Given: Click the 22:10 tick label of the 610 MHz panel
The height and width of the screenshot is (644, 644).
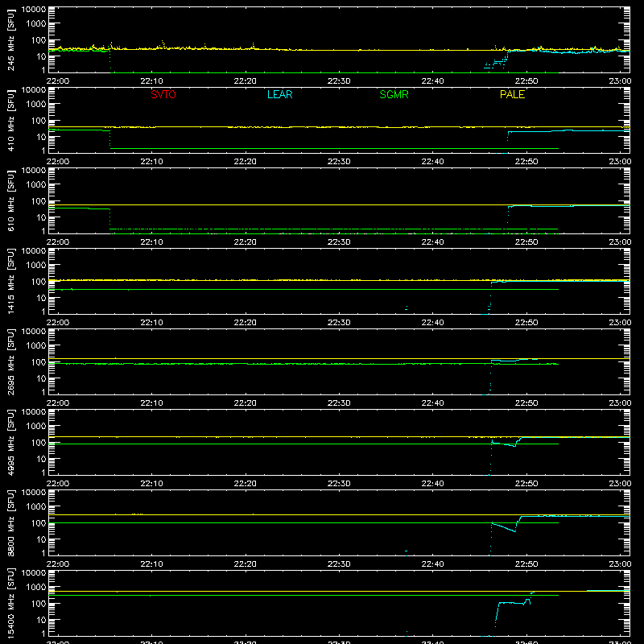Looking at the screenshot, I should coord(151,242).
